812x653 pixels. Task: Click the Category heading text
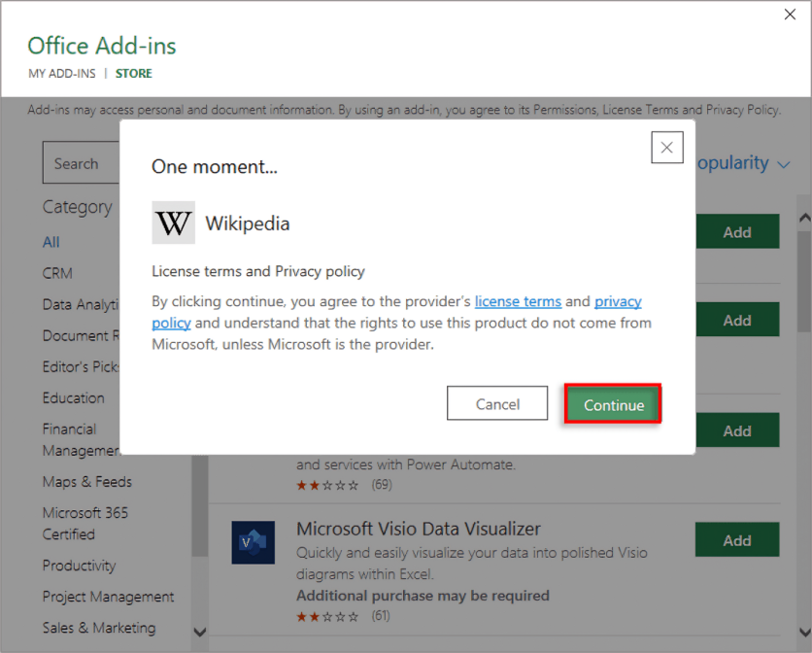(77, 207)
